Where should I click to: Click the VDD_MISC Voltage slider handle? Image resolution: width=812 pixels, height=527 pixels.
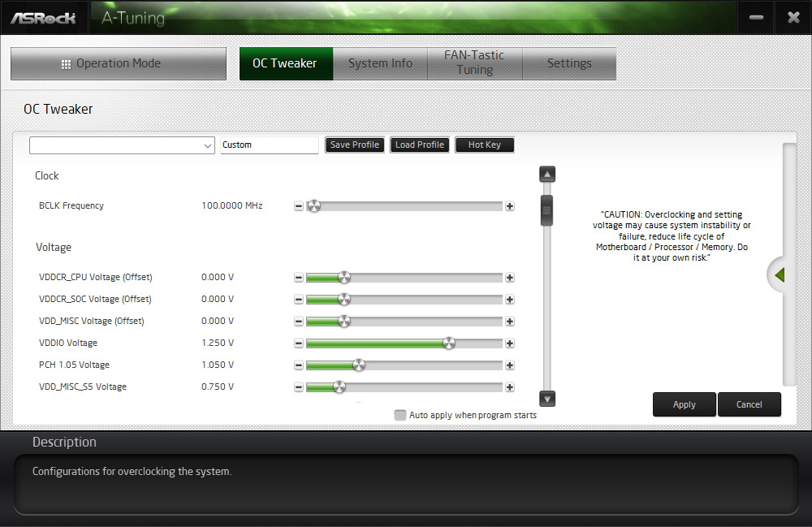pyautogui.click(x=344, y=322)
